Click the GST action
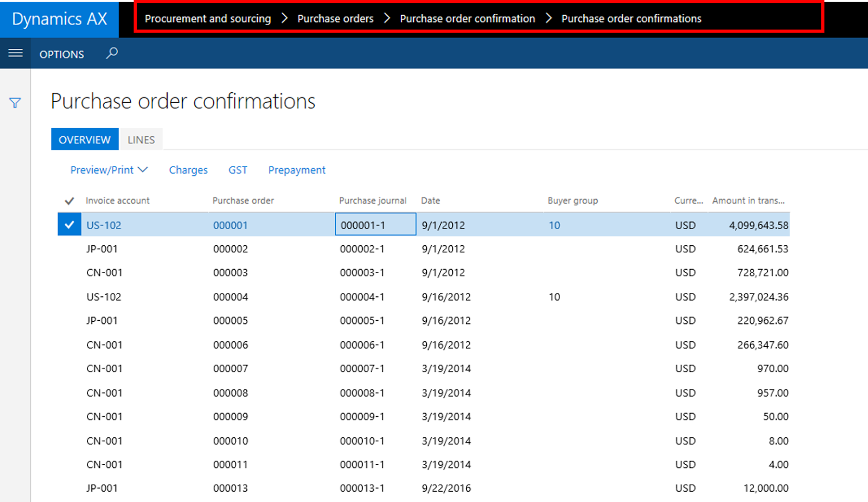Screen dimensions: 868x502 tap(238, 170)
